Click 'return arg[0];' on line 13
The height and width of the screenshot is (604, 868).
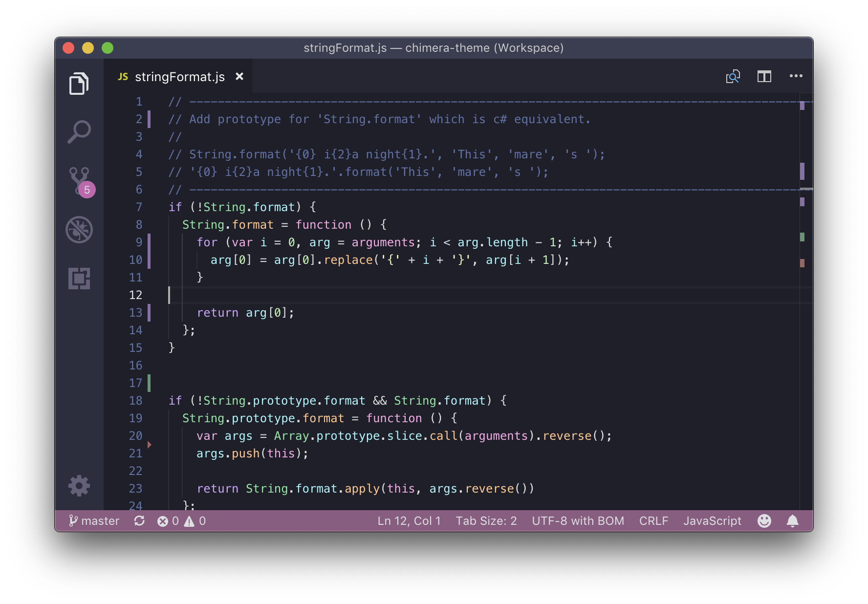tap(245, 313)
